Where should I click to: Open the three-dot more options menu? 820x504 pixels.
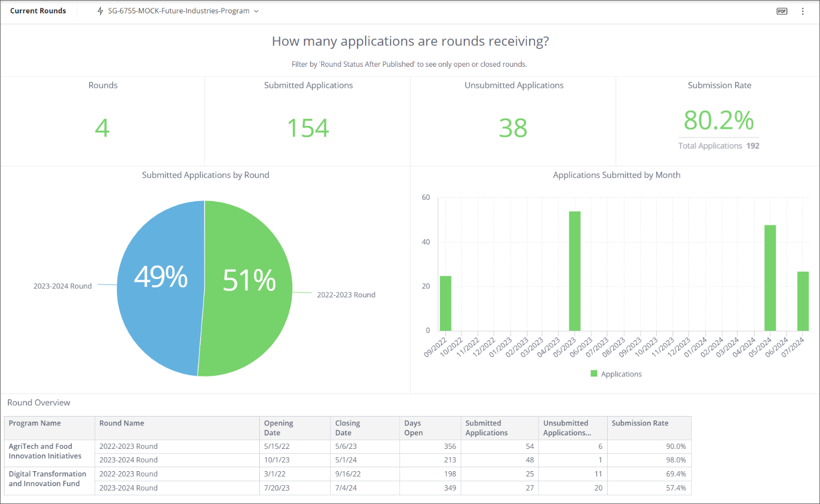(x=803, y=11)
